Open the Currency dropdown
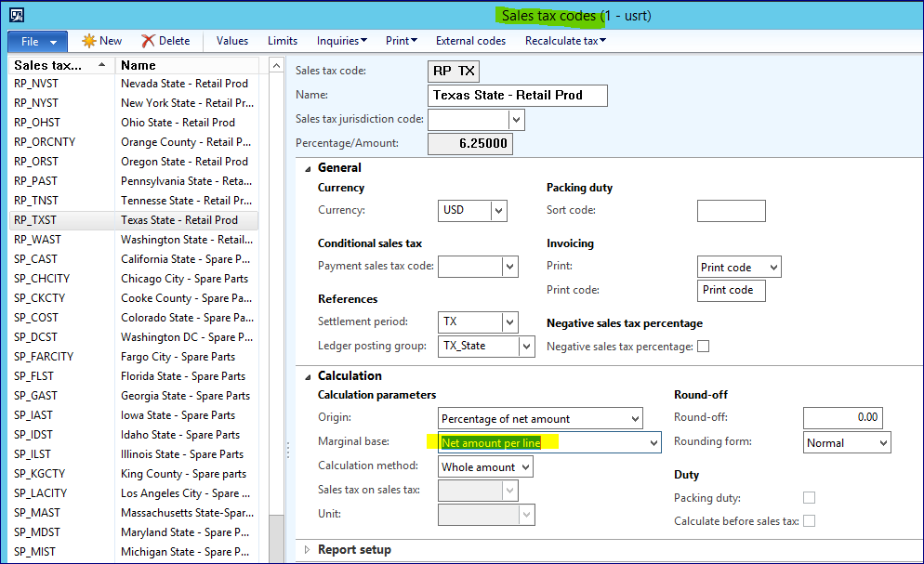924x564 pixels. [499, 211]
